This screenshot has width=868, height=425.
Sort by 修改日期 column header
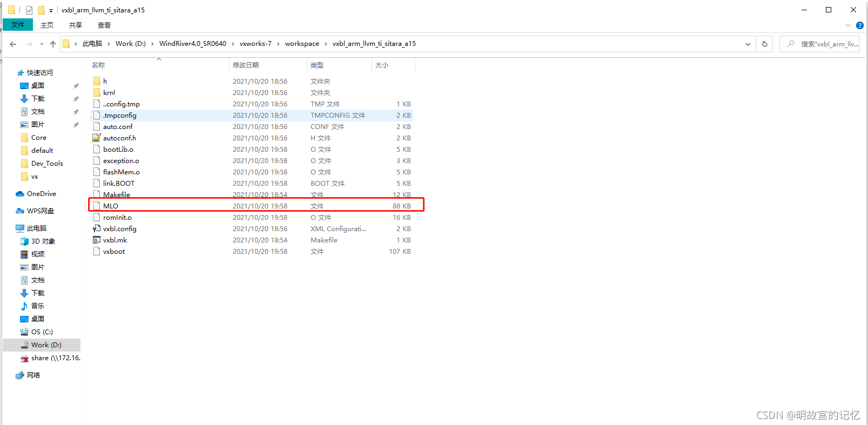tap(246, 65)
